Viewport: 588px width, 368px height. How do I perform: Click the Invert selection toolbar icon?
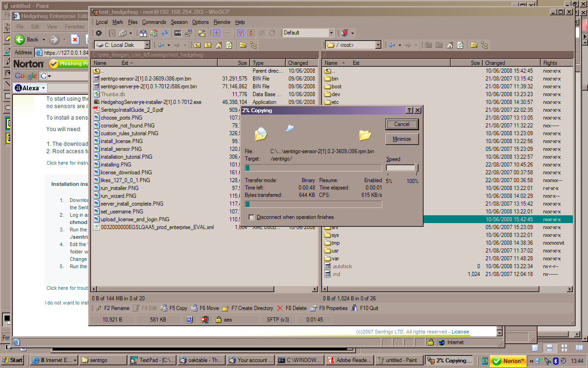251,33
